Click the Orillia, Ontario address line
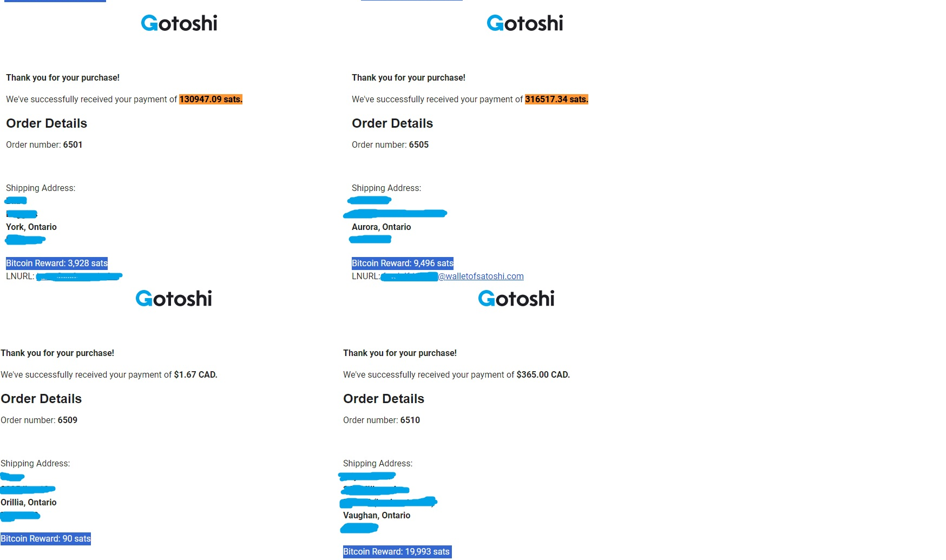The height and width of the screenshot is (560, 946). (x=29, y=503)
